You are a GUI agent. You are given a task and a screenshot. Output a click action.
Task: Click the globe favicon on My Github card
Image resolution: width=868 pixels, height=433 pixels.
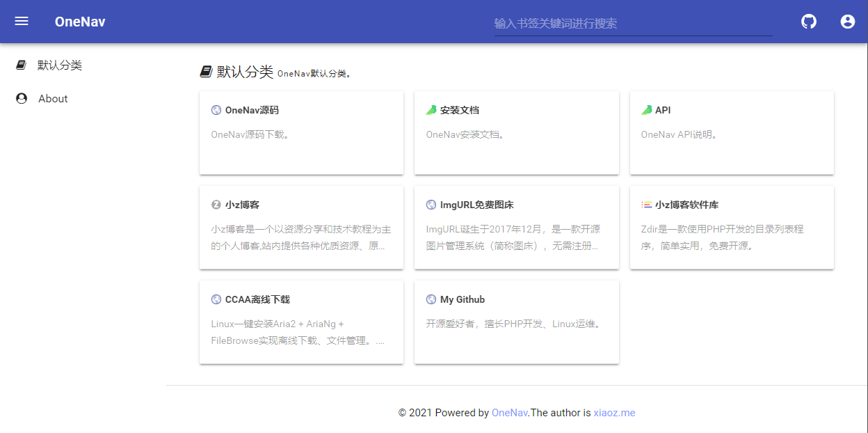tap(431, 299)
